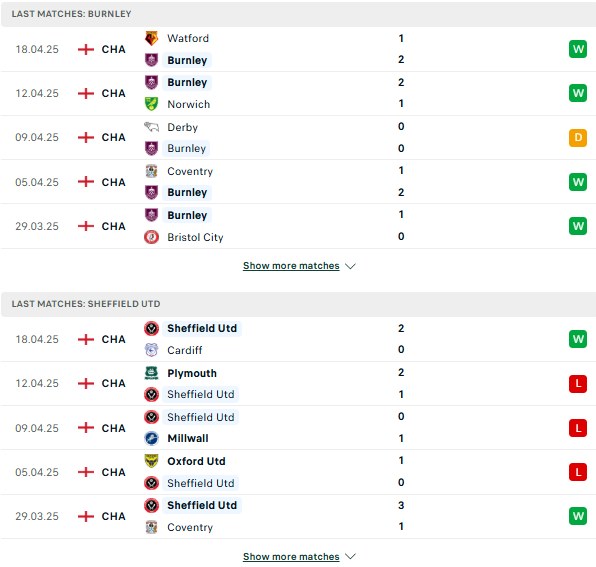Screen dimensions: 596x567
Task: Click the green W badge for Watford match
Action: pos(578,49)
